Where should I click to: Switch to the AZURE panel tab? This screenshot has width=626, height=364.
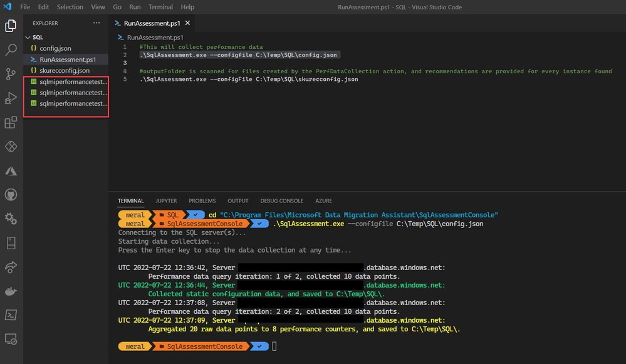click(323, 200)
